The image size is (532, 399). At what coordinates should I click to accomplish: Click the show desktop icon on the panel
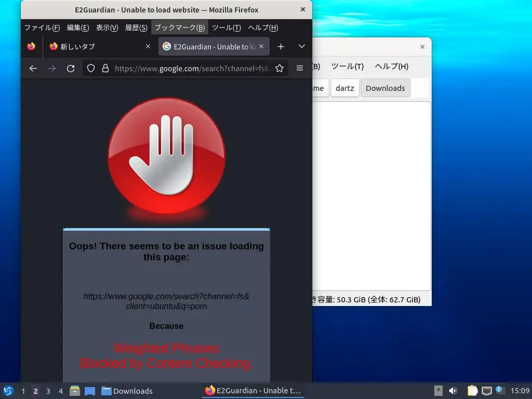[90, 391]
